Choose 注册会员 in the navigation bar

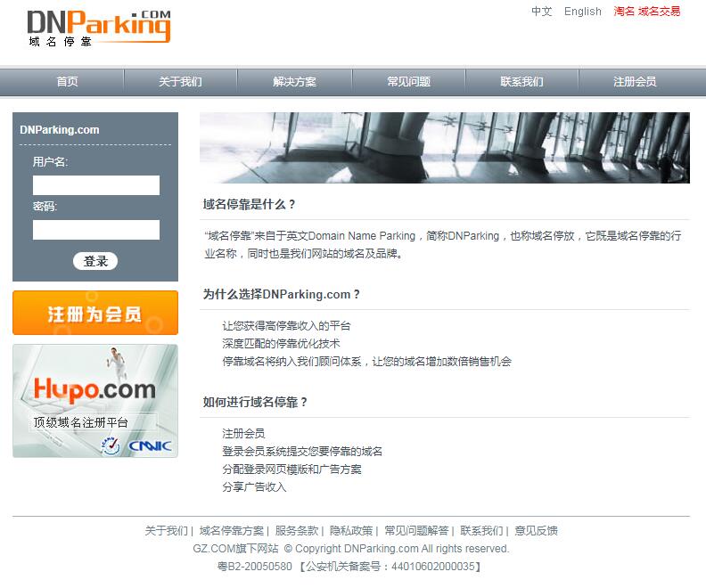coord(635,81)
